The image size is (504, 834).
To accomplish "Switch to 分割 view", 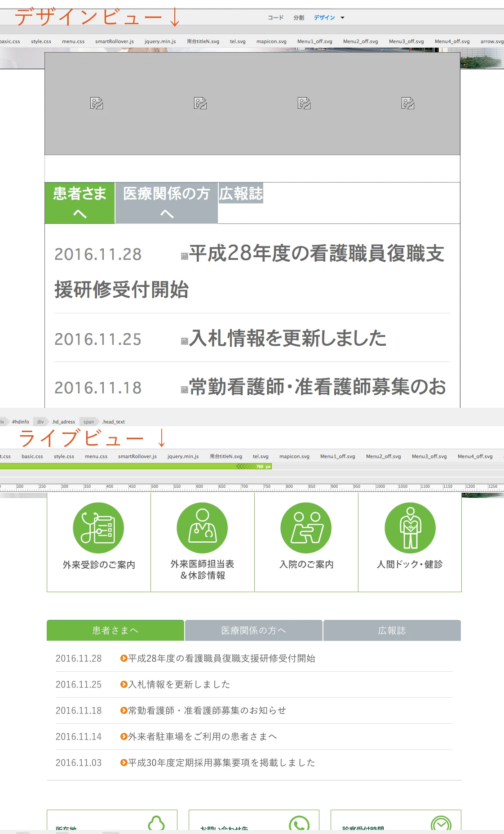I will click(299, 18).
